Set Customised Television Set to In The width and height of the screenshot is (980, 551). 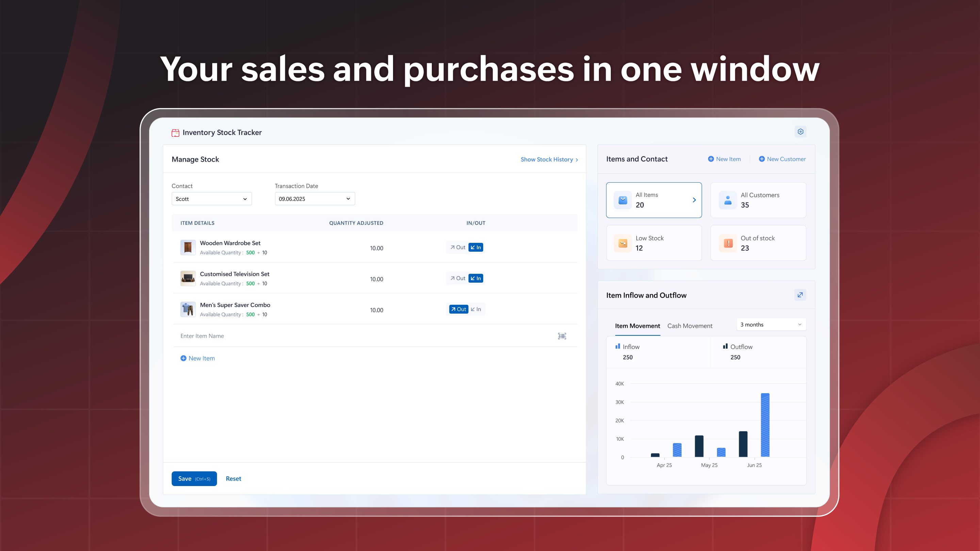click(x=476, y=278)
